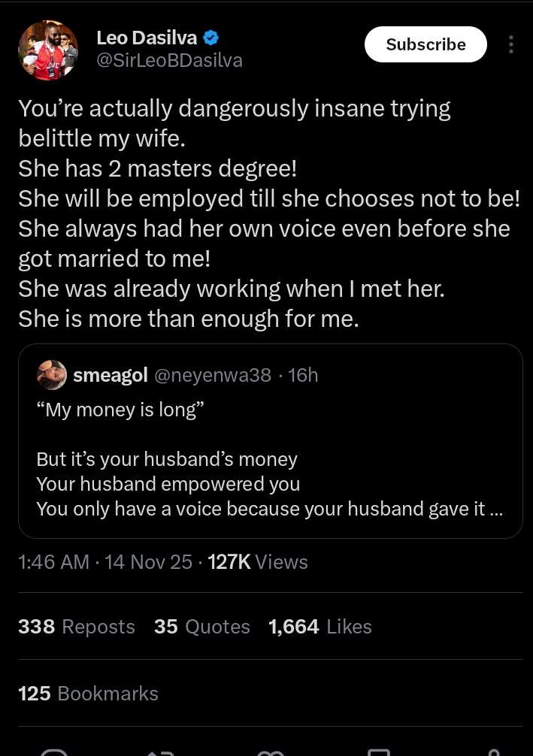Tap the heart like icon at bottom
The height and width of the screenshot is (756, 533).
pos(271,751)
